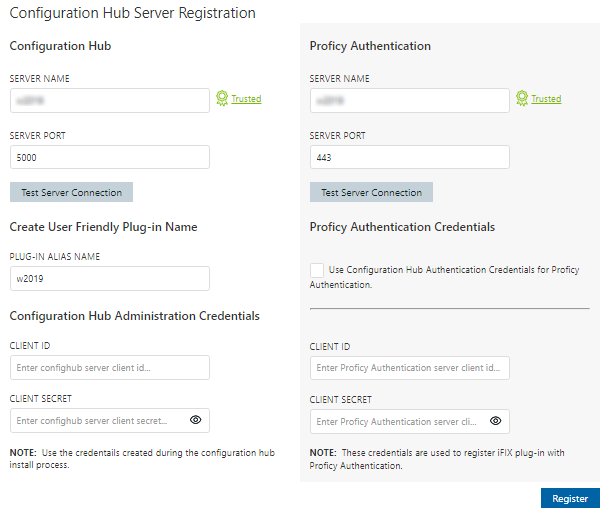
Task: Click the Plug-in Alias Name field
Action: [x=110, y=278]
